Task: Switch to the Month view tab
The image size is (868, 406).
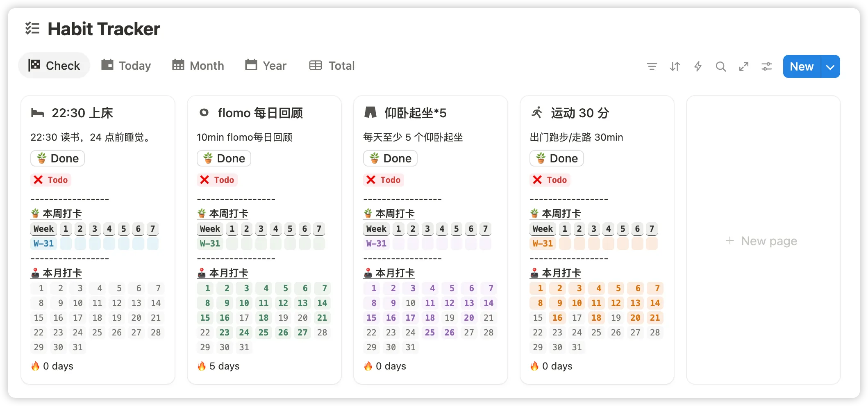Action: tap(198, 66)
